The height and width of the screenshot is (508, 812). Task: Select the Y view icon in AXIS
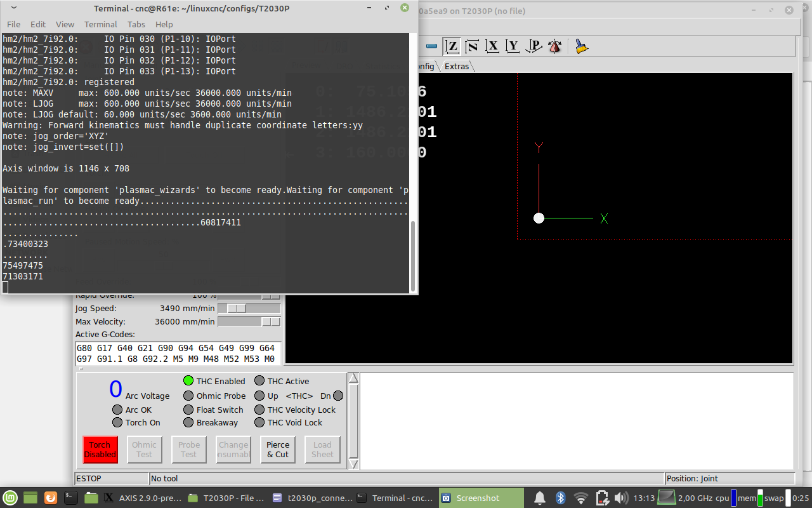[x=513, y=46]
